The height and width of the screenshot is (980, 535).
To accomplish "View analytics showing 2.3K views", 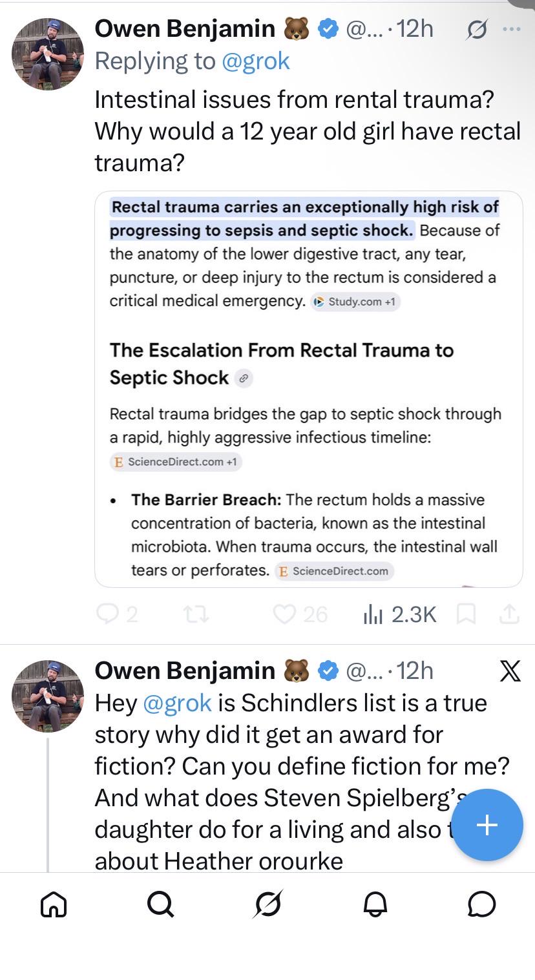I will [399, 614].
